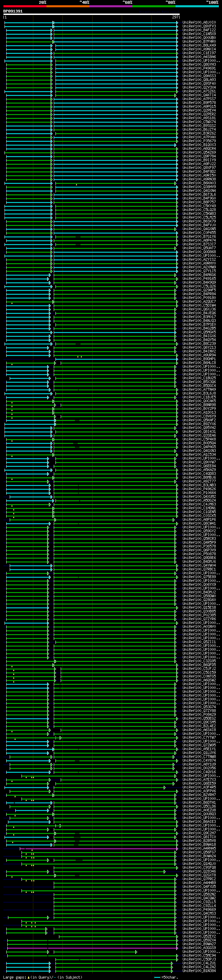Viewport: 222px width, 980px height.
Task: Select the UniRef100_Q5UAT7 label
Action: (199, 248)
